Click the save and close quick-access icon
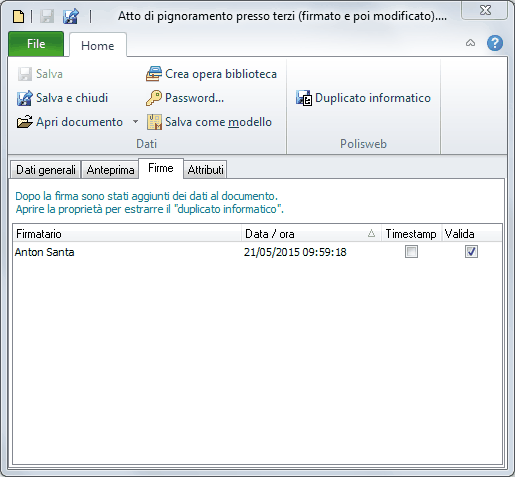This screenshot has height=477, width=515. click(71, 16)
